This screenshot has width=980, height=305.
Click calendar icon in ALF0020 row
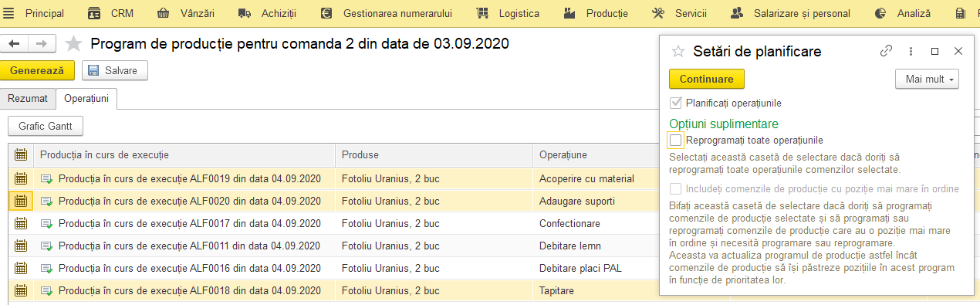click(x=21, y=201)
